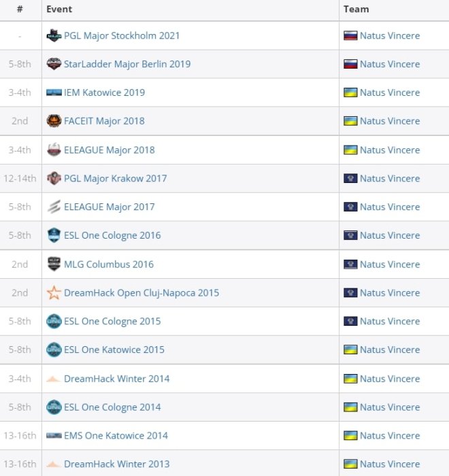The height and width of the screenshot is (476, 449).
Task: Click the Event column header
Action: (59, 9)
